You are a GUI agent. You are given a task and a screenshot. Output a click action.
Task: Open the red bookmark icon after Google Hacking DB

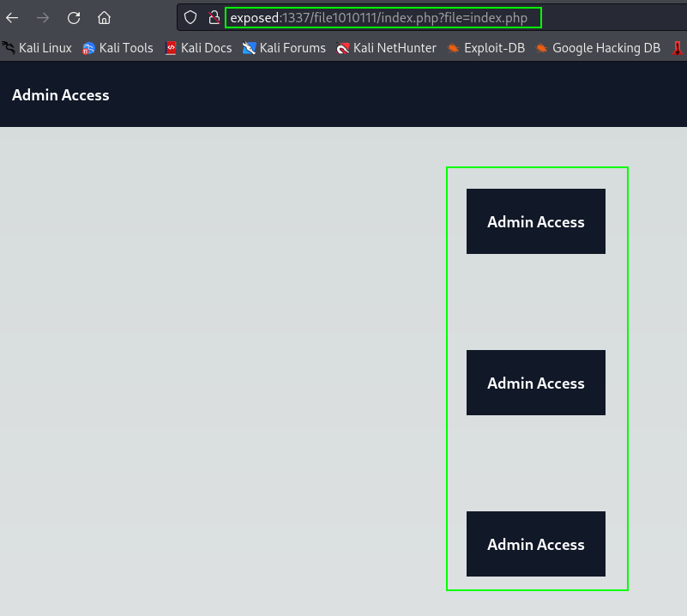pos(678,48)
